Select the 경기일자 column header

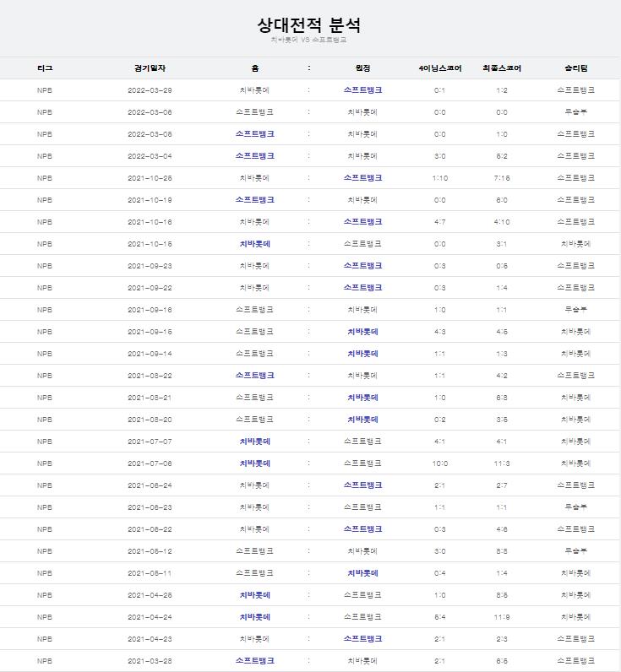(150, 68)
